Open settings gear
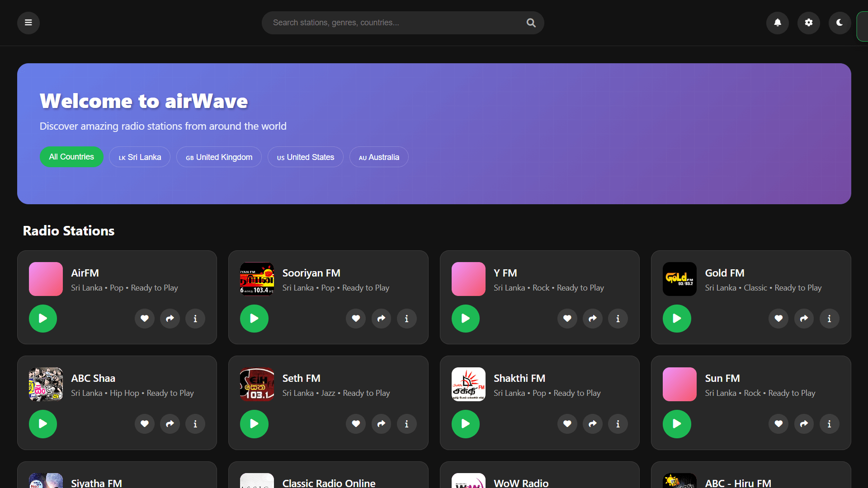Screen dimensions: 868x488 coord(809,23)
